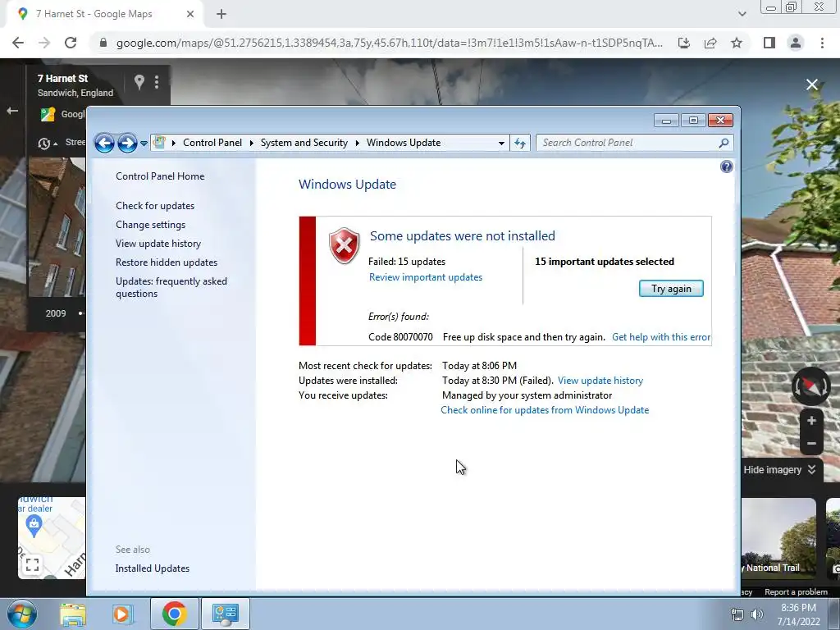Zoom out Street View with minus button

click(x=811, y=444)
